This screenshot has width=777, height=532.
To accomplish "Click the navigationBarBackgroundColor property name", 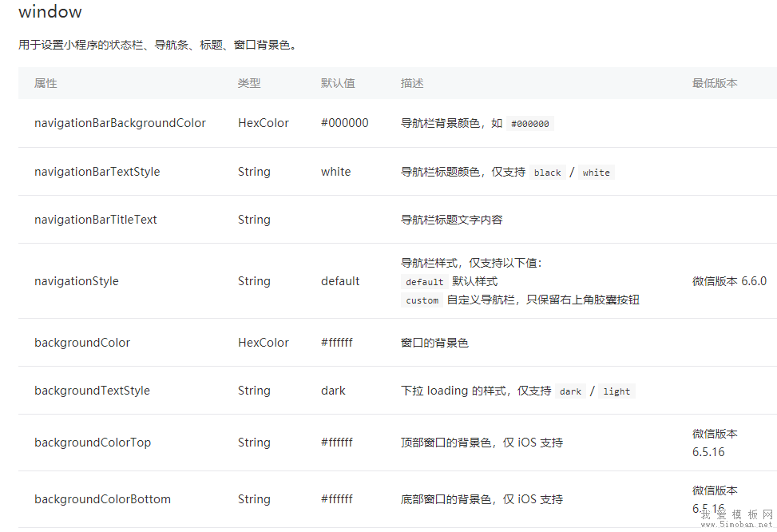I will pos(120,123).
